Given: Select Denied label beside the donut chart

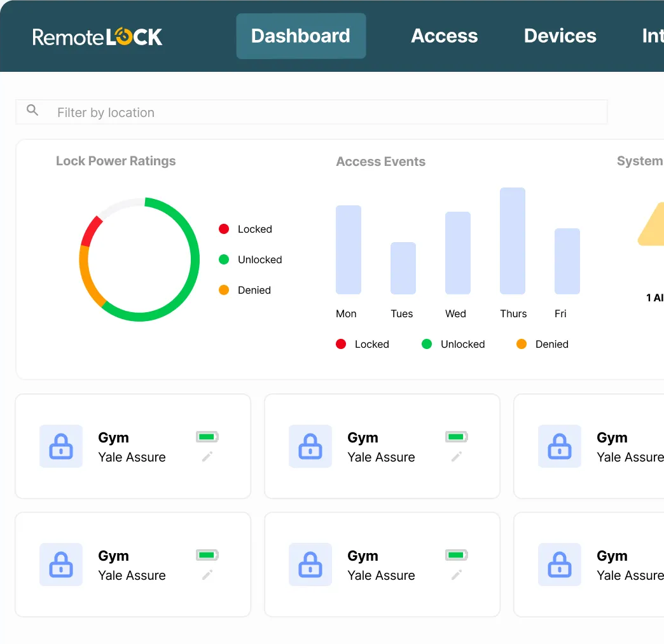Looking at the screenshot, I should [254, 290].
